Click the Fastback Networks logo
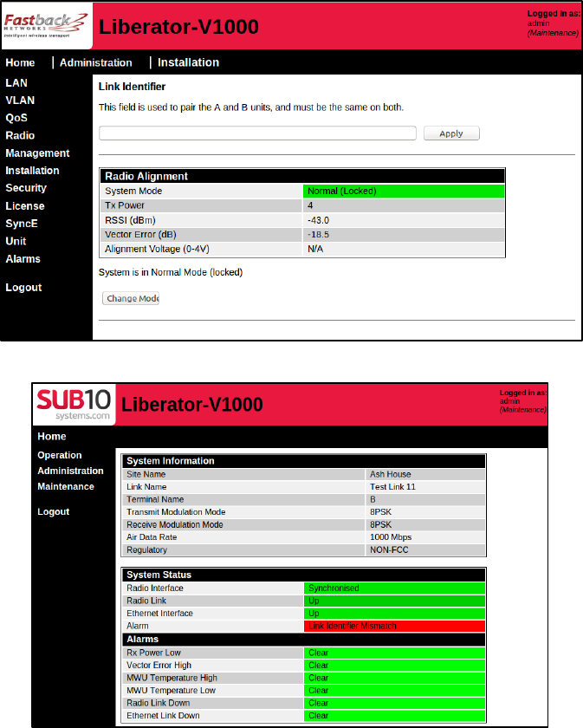Screen dimensions: 583x728 click(x=46, y=26)
